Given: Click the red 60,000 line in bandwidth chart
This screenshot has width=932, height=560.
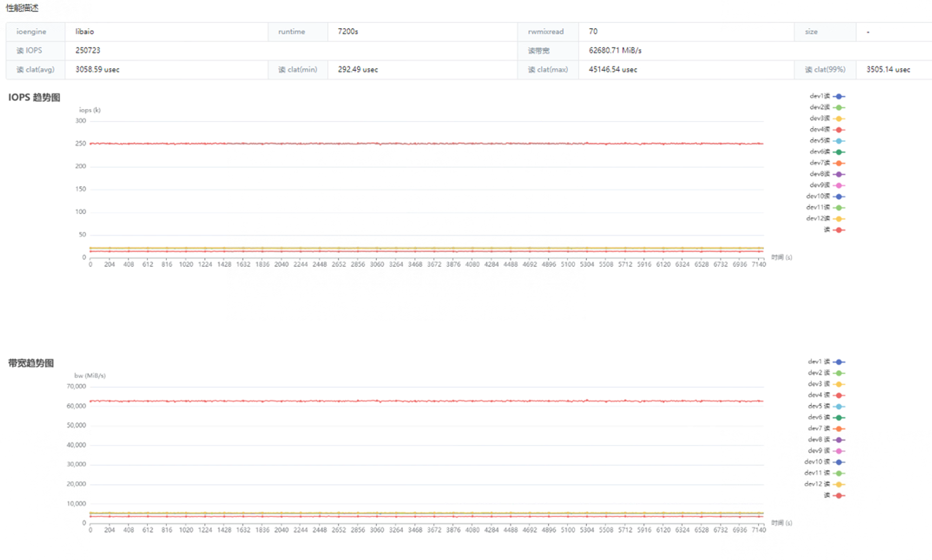Looking at the screenshot, I should click(427, 401).
